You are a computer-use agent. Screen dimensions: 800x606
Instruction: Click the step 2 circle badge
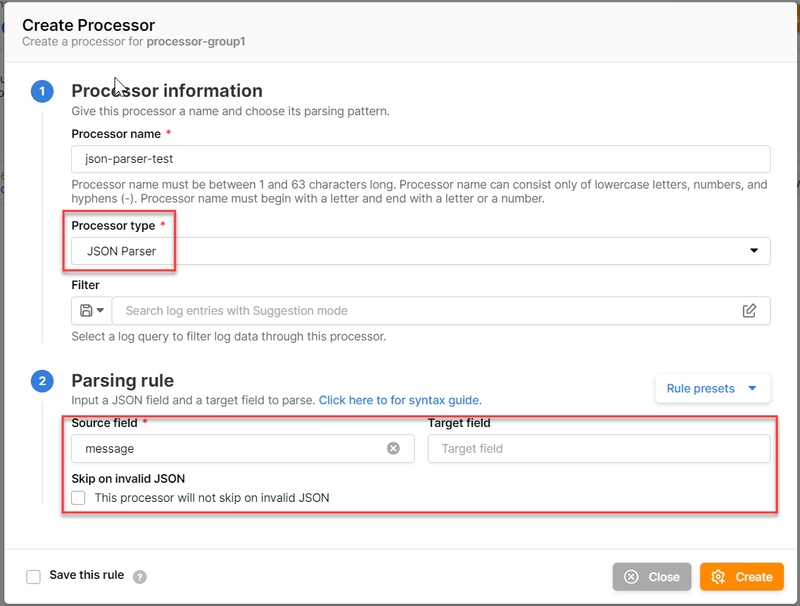[42, 381]
